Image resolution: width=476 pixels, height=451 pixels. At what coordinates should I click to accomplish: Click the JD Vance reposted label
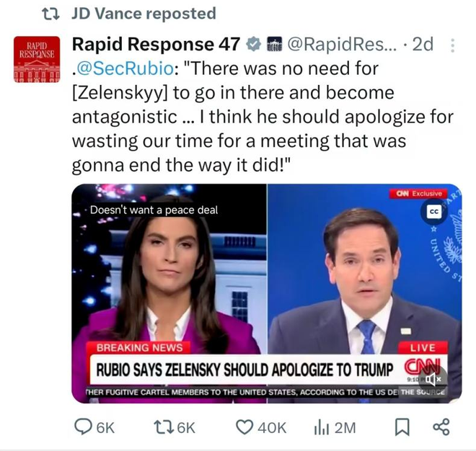click(x=144, y=13)
